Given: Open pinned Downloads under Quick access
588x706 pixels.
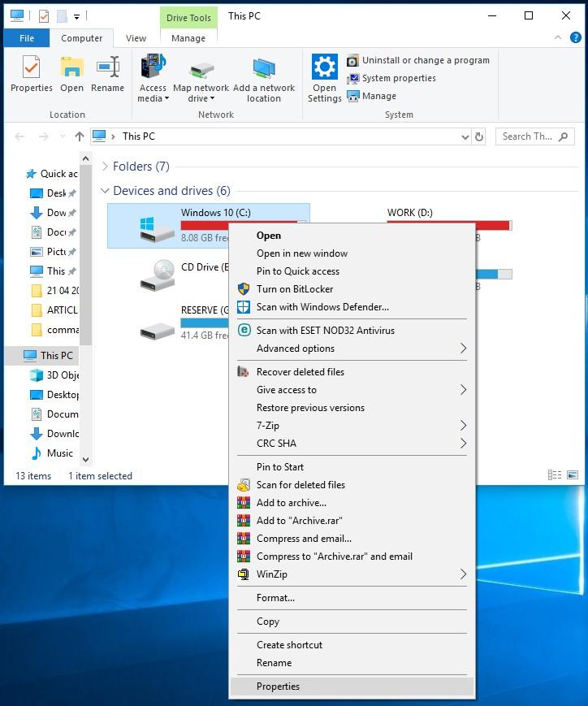Looking at the screenshot, I should pyautogui.click(x=53, y=213).
